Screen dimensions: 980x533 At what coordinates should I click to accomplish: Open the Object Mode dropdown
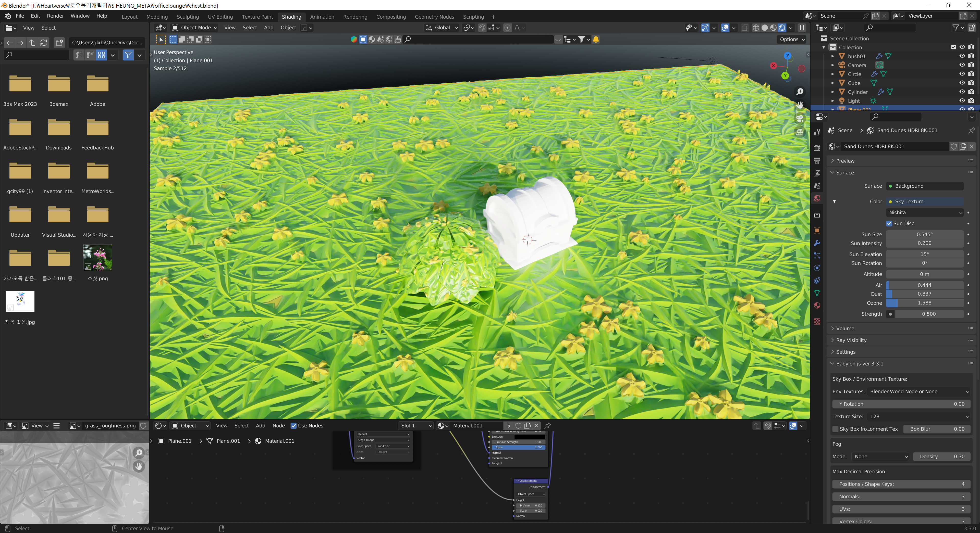(x=194, y=28)
